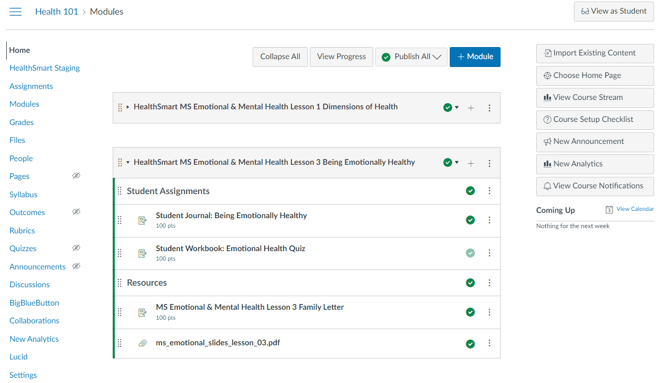Open options menu for Family Letter item
The width and height of the screenshot is (662, 383).
tap(489, 312)
